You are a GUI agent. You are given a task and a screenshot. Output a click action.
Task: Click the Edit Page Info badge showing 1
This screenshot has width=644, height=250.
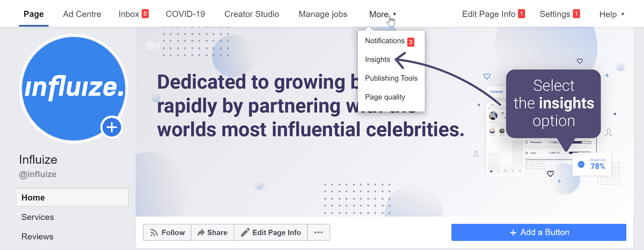(x=521, y=14)
